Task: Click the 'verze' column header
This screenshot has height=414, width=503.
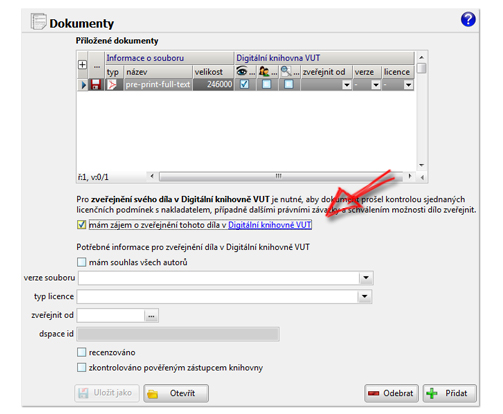Action: click(x=367, y=72)
